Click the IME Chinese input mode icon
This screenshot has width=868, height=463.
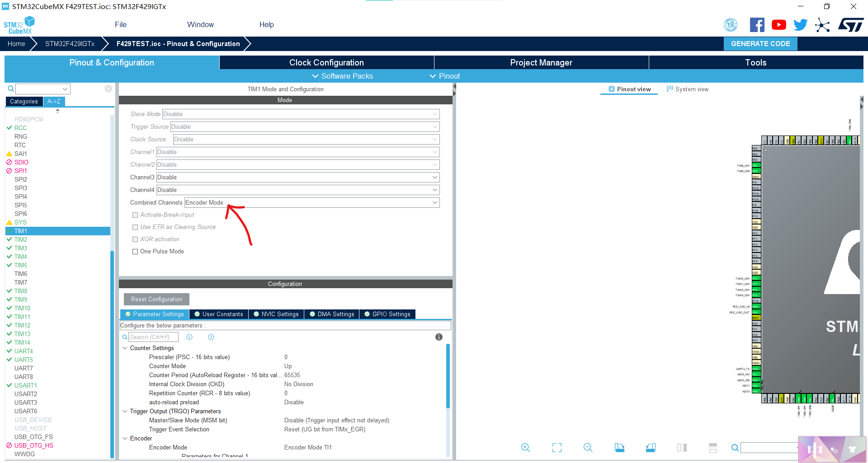click(815, 449)
